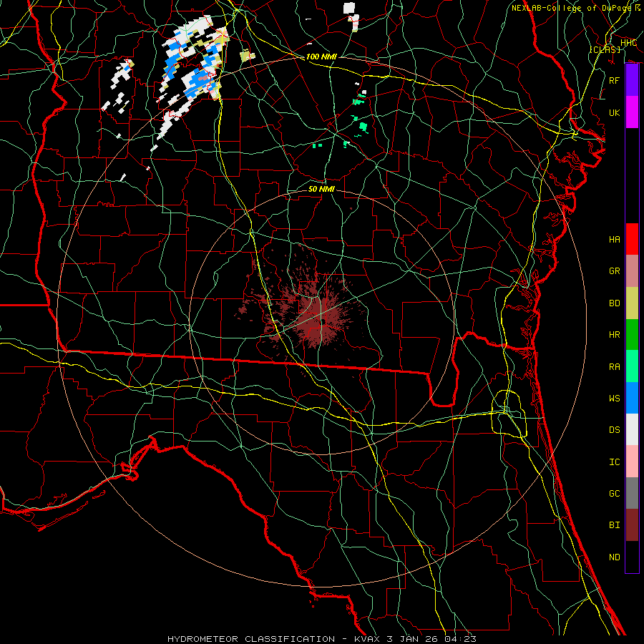The image size is (644, 644).
Task: Click the RF purple legend swatch
Action: [632, 80]
